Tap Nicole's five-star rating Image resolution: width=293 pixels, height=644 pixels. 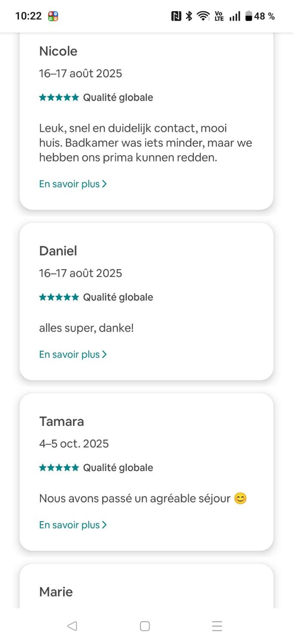pos(59,97)
